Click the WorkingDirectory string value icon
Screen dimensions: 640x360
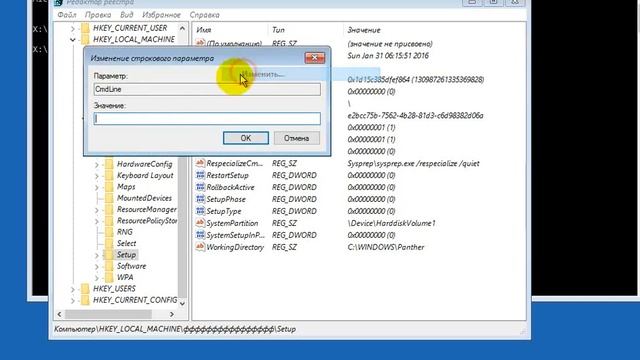(200, 247)
